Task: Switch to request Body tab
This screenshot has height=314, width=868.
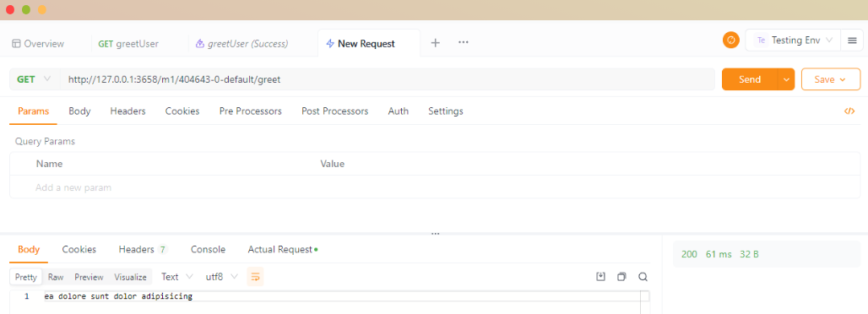Action: [x=79, y=111]
